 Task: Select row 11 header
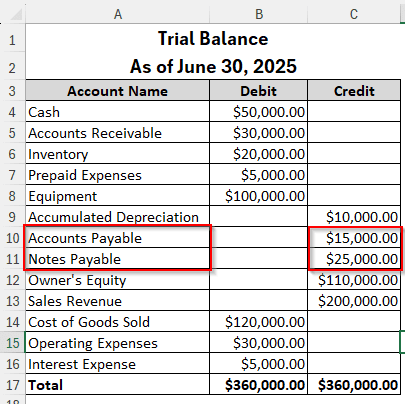click(x=13, y=259)
